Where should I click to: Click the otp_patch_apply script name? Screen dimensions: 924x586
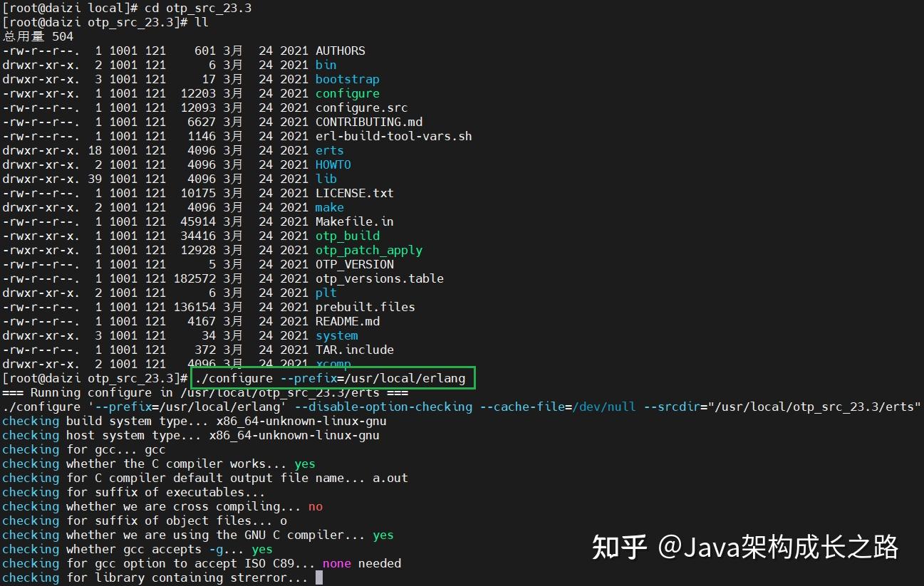pos(369,251)
